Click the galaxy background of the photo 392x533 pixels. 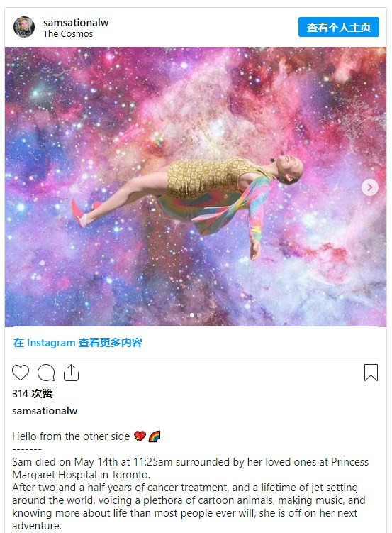(85, 102)
